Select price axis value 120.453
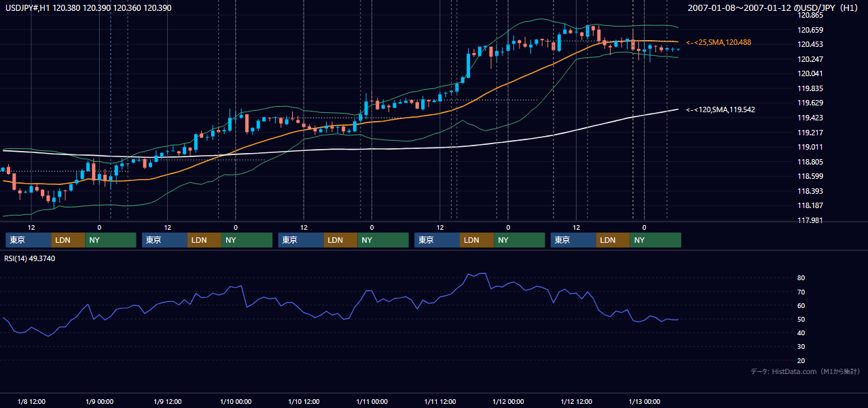 (x=811, y=45)
